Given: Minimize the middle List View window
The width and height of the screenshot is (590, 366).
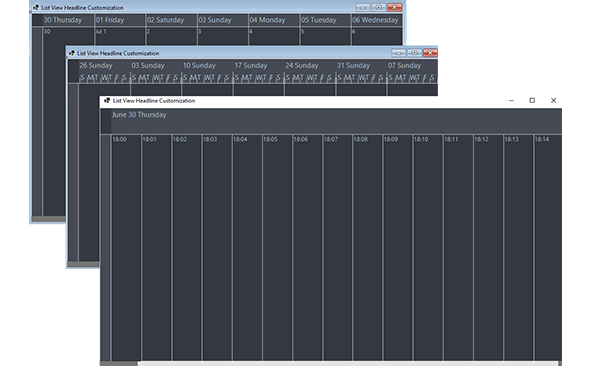Looking at the screenshot, I should click(398, 53).
